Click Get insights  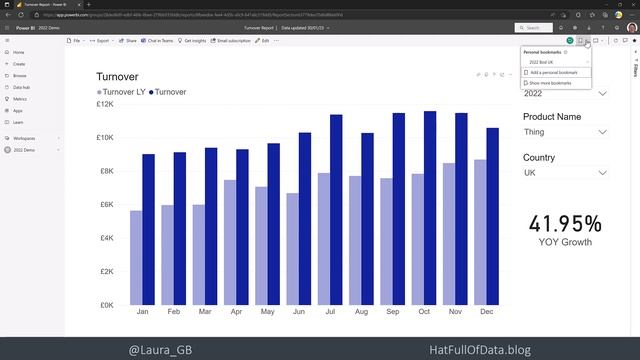pos(192,41)
